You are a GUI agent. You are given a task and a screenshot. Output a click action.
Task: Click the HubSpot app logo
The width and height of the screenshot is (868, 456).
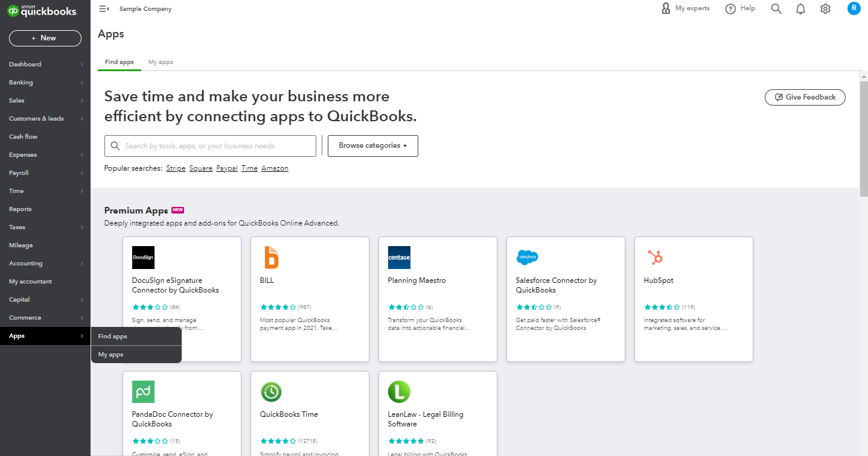[x=655, y=258]
